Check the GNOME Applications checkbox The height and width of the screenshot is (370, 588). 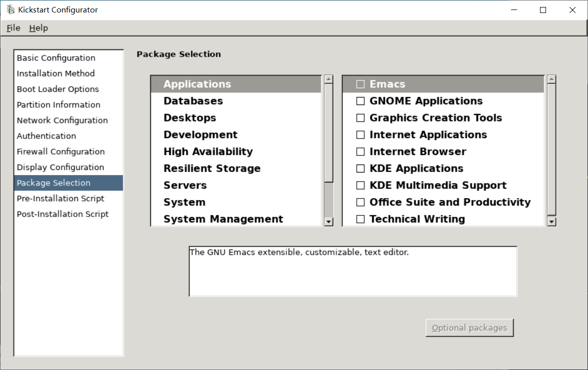360,101
